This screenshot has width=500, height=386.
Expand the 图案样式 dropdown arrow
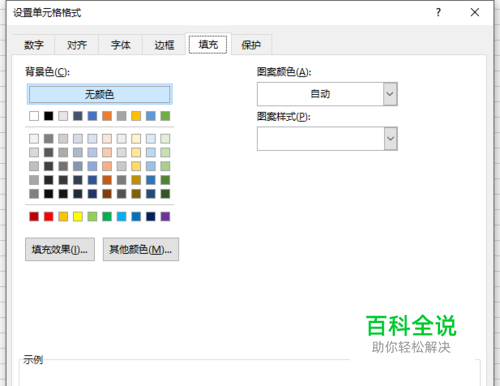coord(390,138)
